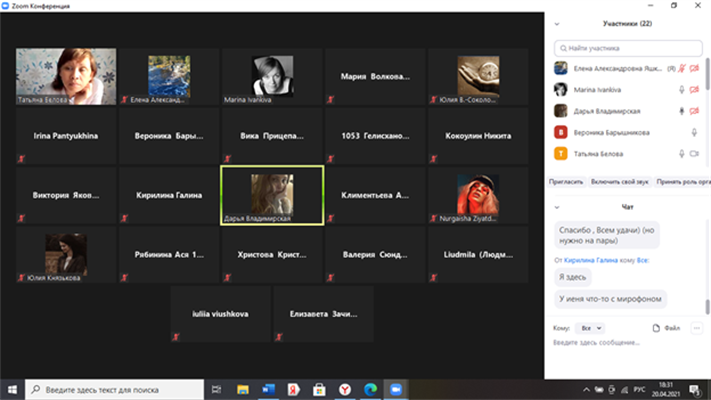Open the Windows Start menu
The image size is (711, 400).
12,390
